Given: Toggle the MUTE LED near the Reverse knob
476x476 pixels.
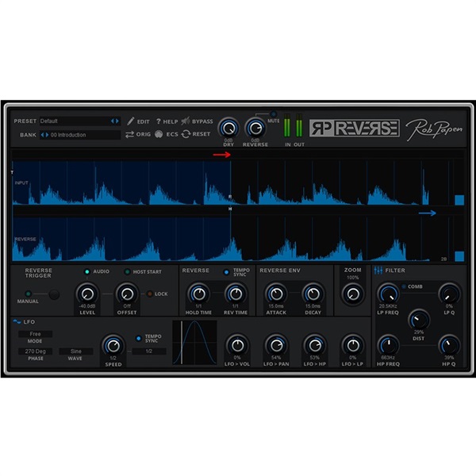Looking at the screenshot, I should click(x=273, y=114).
